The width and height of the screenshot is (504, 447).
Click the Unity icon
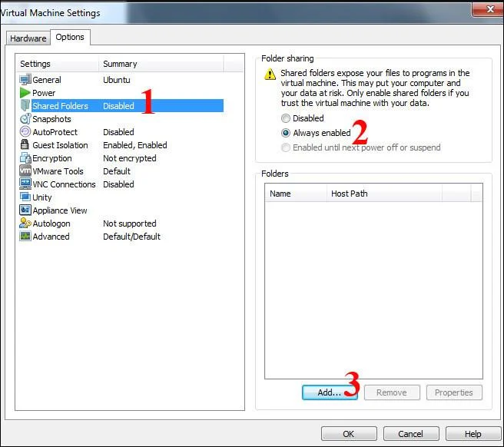pos(25,197)
